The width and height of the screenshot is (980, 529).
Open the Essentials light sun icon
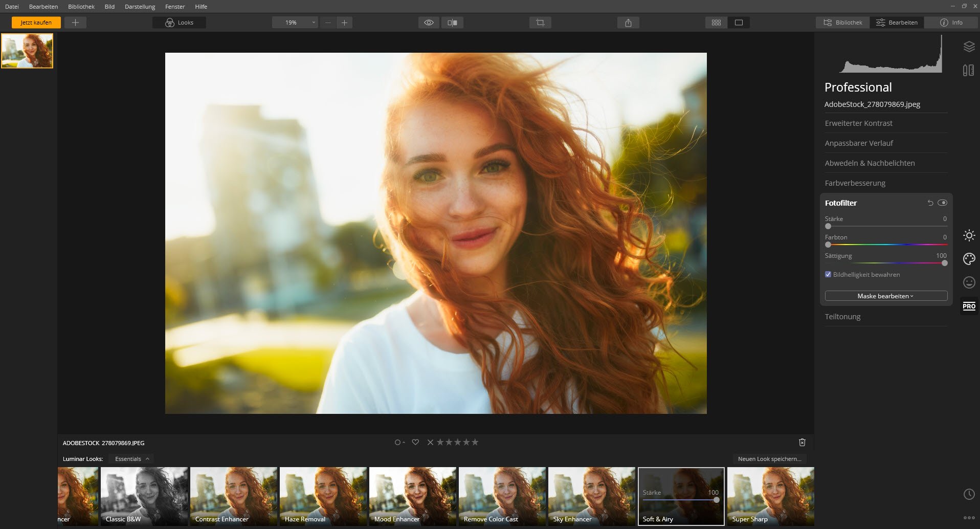point(969,235)
